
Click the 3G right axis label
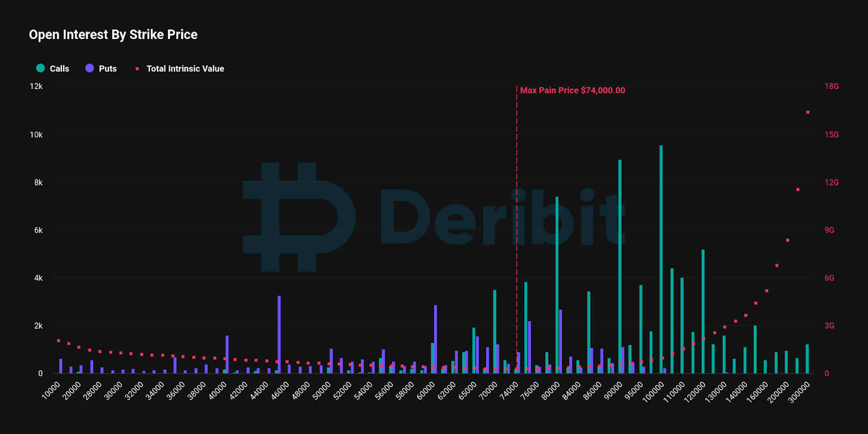pyautogui.click(x=829, y=325)
